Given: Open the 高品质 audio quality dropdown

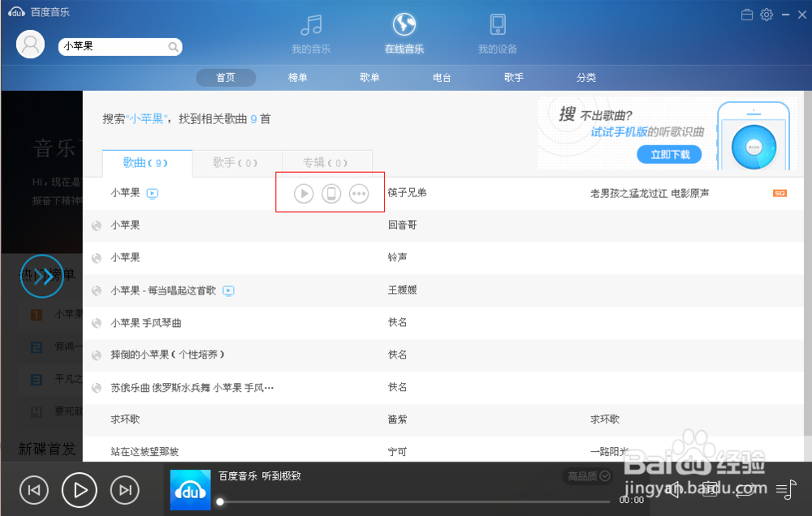Looking at the screenshot, I should coord(587,476).
